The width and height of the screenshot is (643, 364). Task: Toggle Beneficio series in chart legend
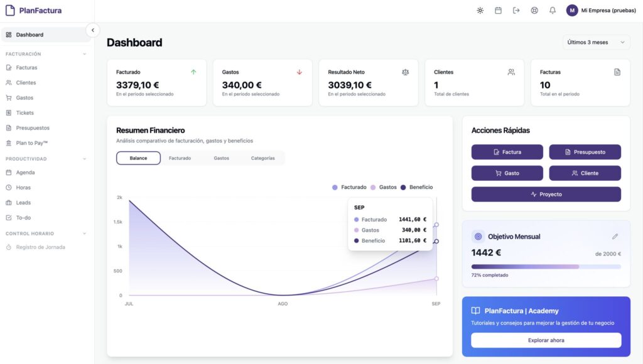tap(417, 187)
